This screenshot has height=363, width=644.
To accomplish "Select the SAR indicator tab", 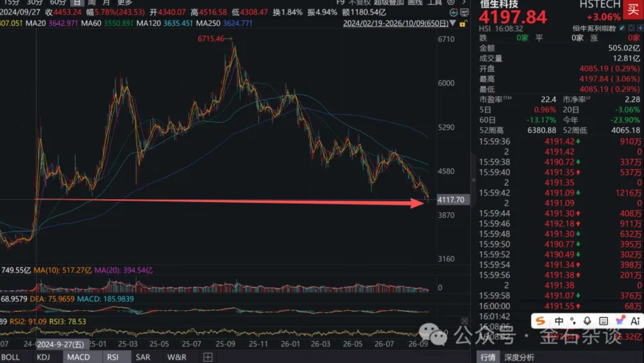I will pyautogui.click(x=143, y=357).
